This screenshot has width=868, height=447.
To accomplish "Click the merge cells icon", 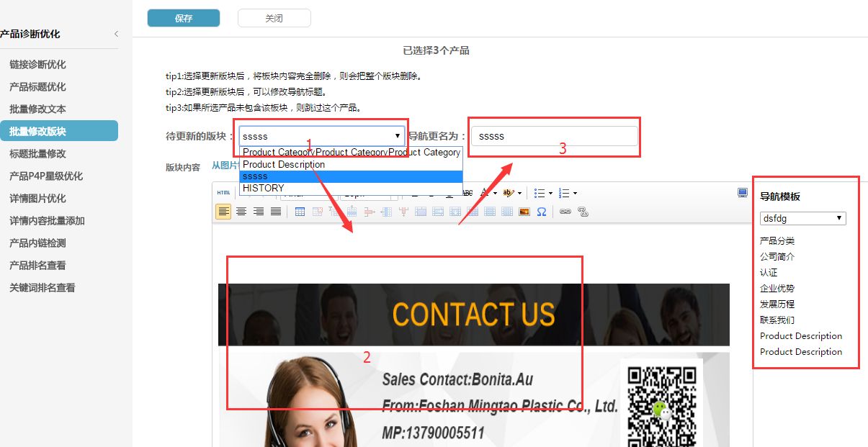I will click(421, 212).
